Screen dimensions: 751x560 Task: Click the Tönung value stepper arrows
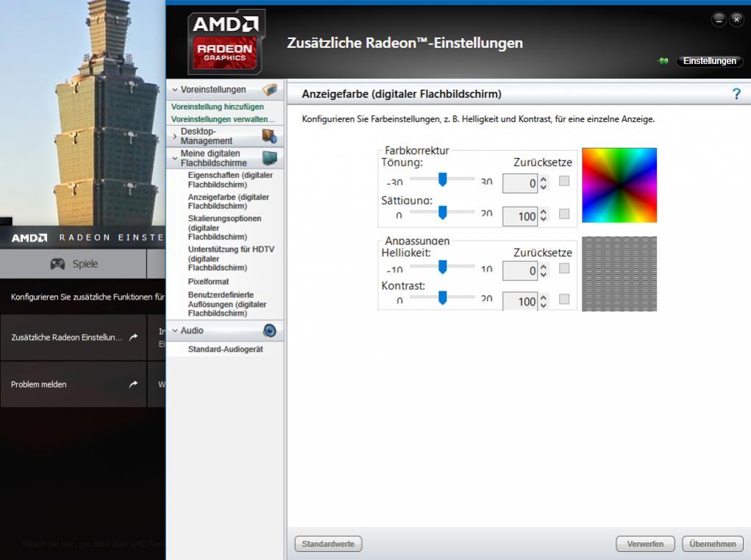pos(543,183)
